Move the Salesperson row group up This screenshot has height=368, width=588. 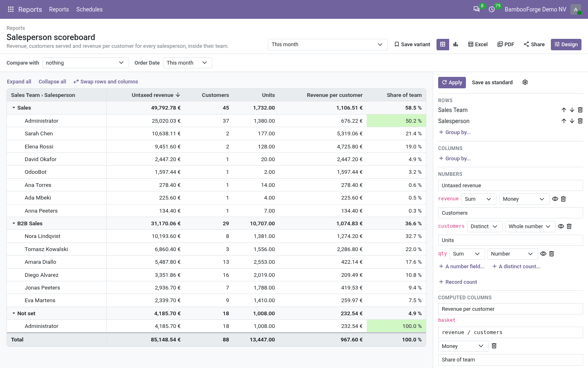564,121
